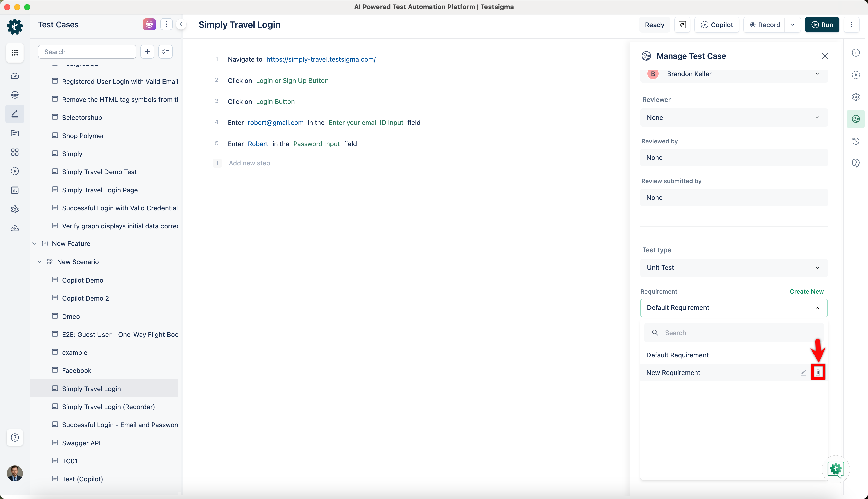This screenshot has width=868, height=499.
Task: Open the Copilot button
Action: coord(717,25)
